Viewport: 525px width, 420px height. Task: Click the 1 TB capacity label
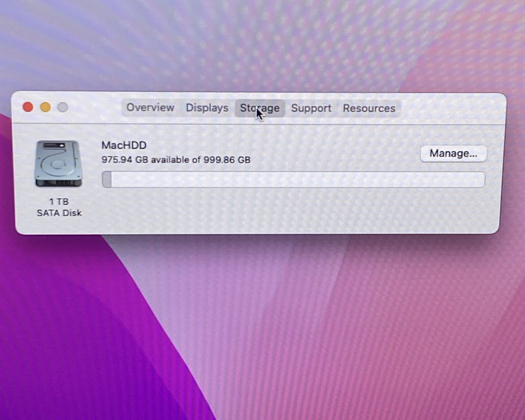pyautogui.click(x=58, y=201)
